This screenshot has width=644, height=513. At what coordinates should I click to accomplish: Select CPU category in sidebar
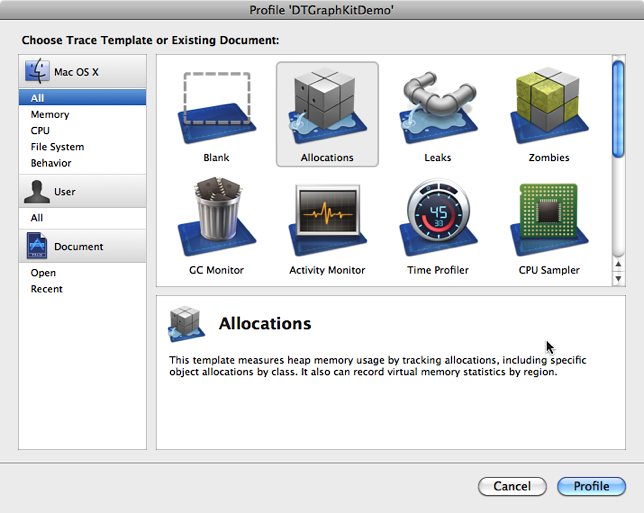(40, 131)
